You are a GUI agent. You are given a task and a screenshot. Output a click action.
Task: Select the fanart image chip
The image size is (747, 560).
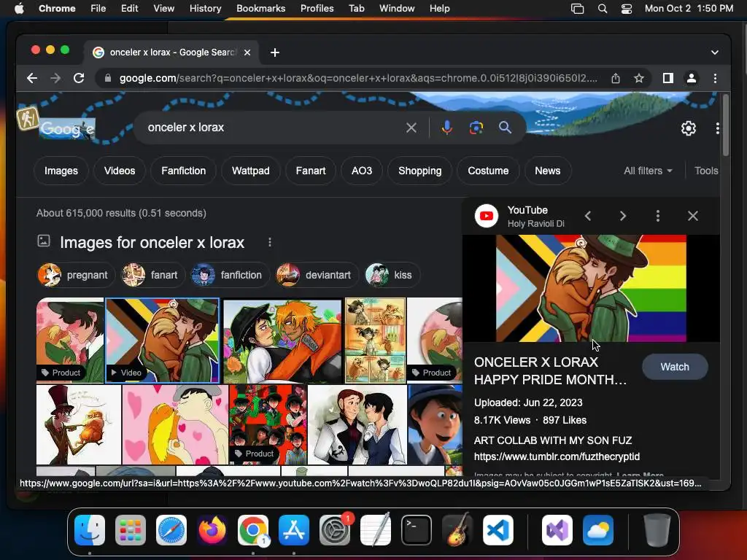click(x=153, y=275)
